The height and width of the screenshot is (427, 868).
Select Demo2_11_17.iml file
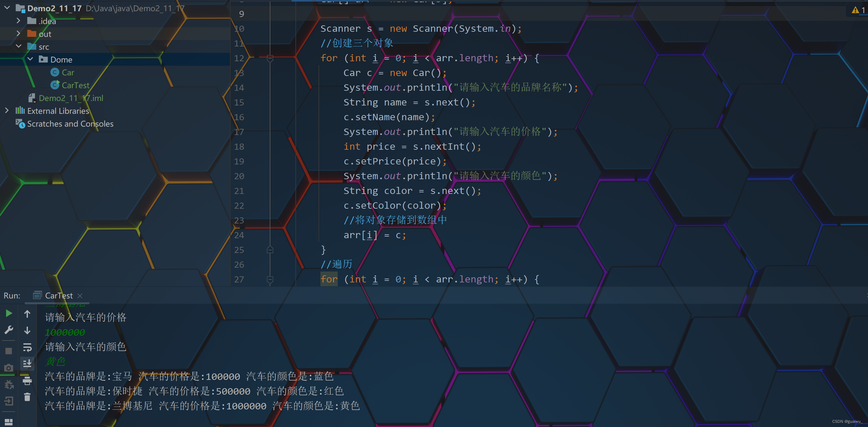(x=71, y=98)
